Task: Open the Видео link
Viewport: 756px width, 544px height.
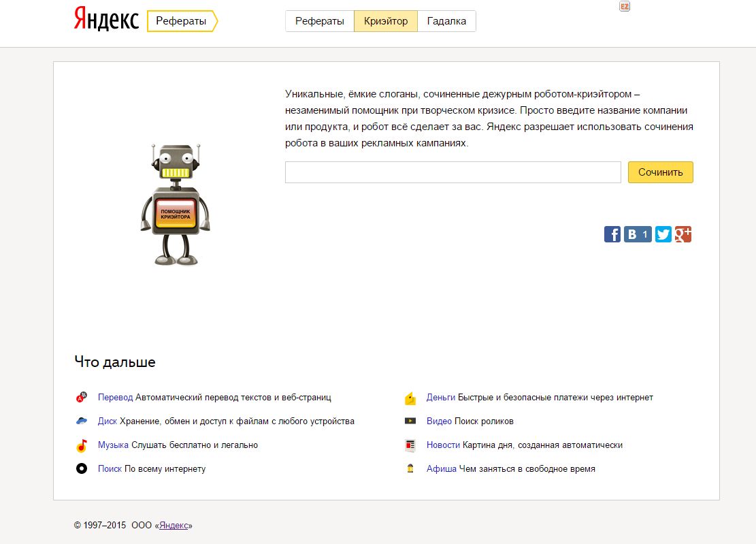Action: [x=439, y=421]
